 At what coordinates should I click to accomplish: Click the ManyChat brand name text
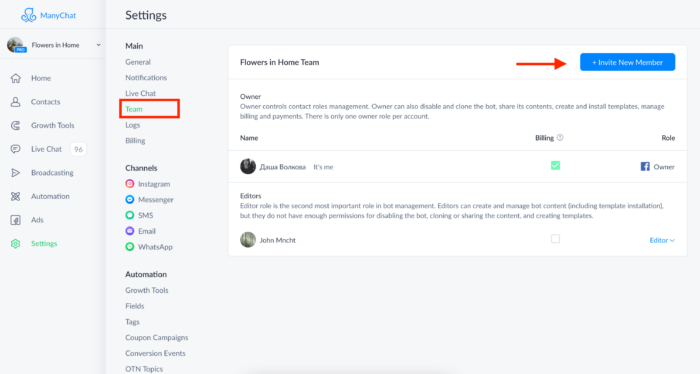click(x=58, y=15)
